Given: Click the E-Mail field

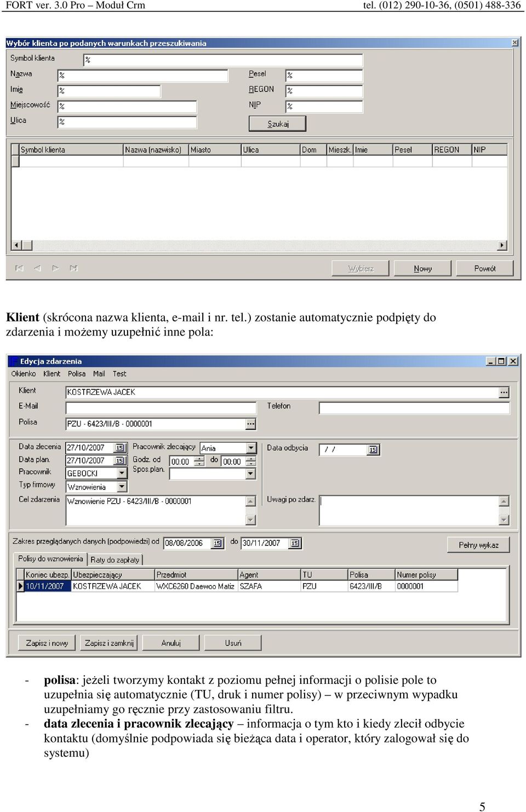Looking at the screenshot, I should pyautogui.click(x=161, y=408).
